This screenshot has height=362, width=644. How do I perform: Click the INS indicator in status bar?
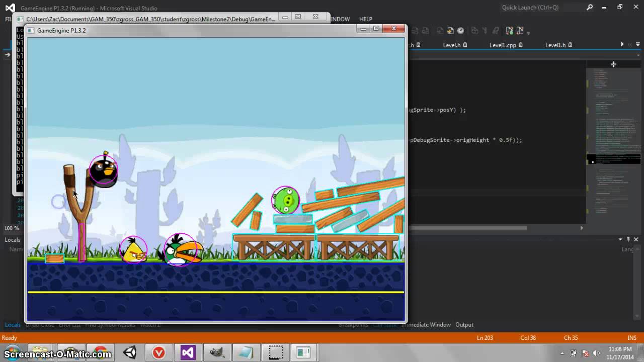click(x=632, y=338)
